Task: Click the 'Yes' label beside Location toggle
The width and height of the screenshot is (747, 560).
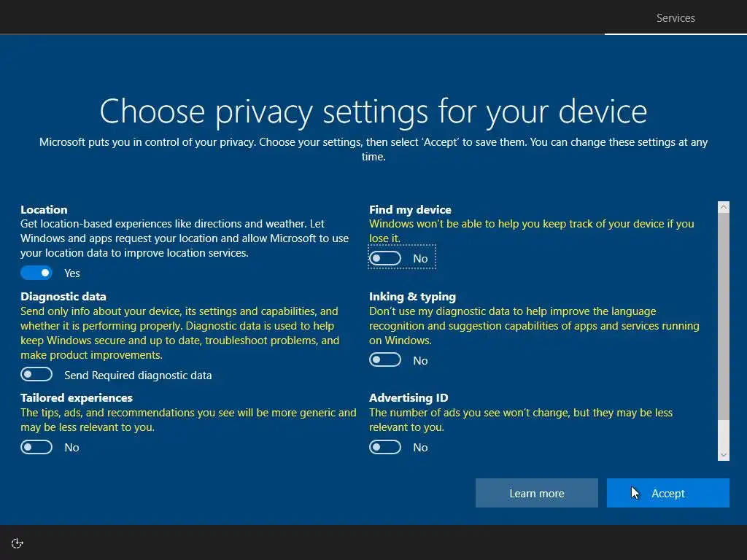Action: (72, 273)
